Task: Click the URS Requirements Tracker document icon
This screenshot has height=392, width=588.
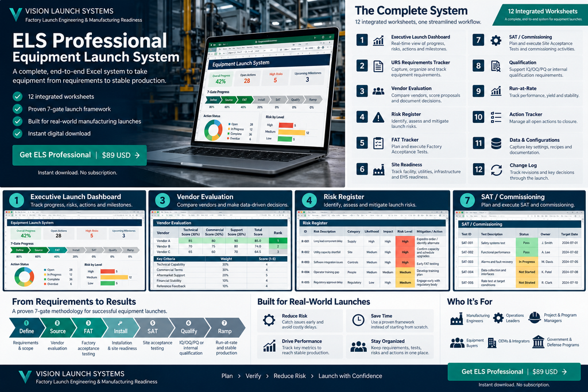Action: click(x=378, y=67)
